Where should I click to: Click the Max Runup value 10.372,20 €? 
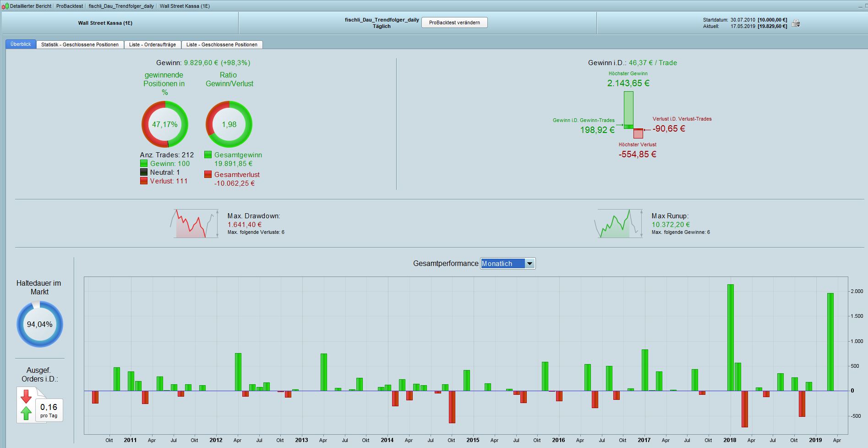[671, 225]
